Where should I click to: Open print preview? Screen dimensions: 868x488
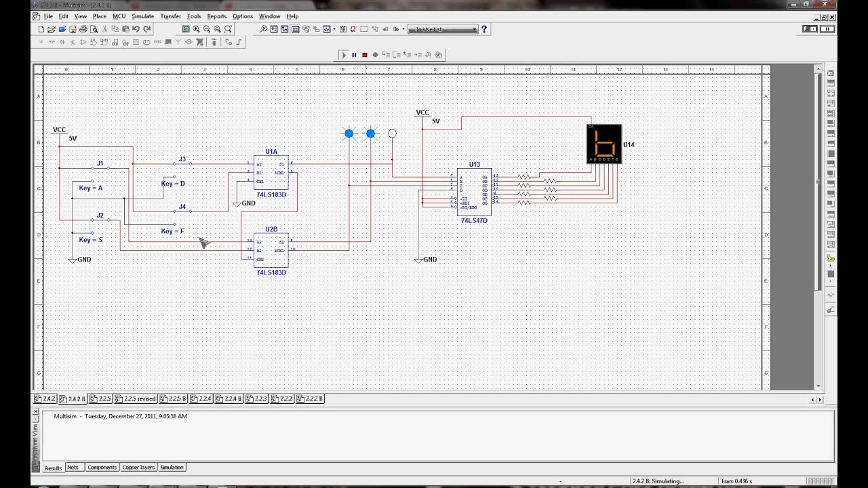(94, 29)
